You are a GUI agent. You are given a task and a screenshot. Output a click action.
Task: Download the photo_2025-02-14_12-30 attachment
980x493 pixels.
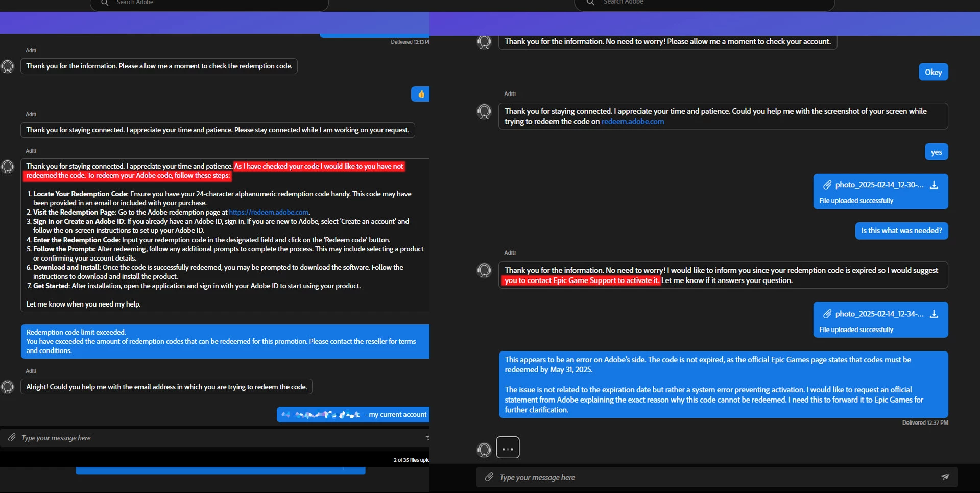coord(934,185)
